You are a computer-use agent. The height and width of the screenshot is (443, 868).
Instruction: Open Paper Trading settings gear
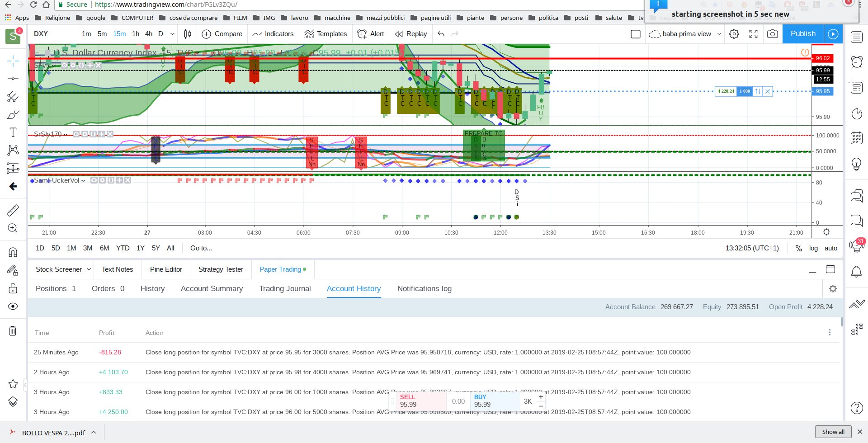833,288
